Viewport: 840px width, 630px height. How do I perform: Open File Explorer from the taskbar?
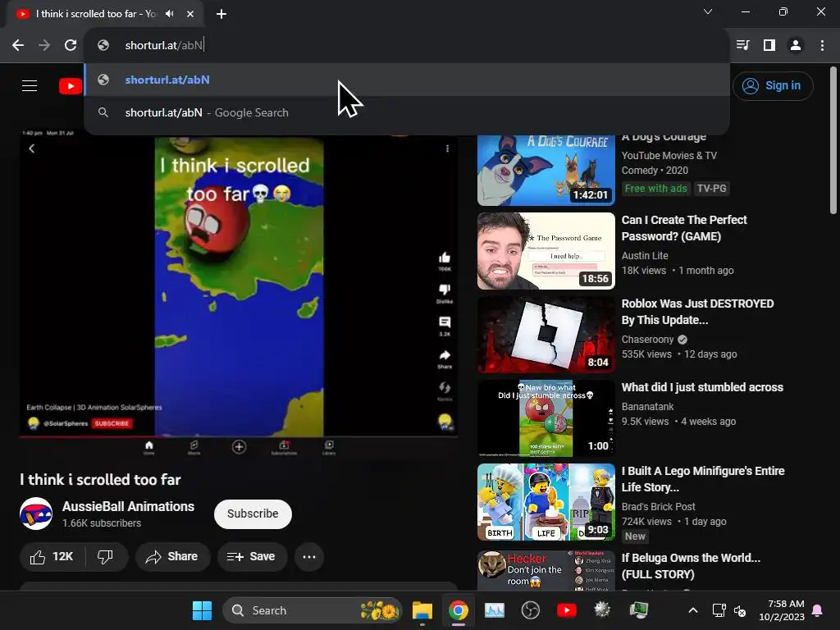[422, 610]
